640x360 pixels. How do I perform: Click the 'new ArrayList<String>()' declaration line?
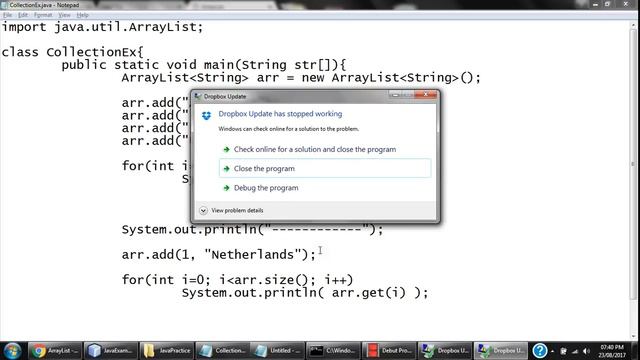[x=301, y=78]
